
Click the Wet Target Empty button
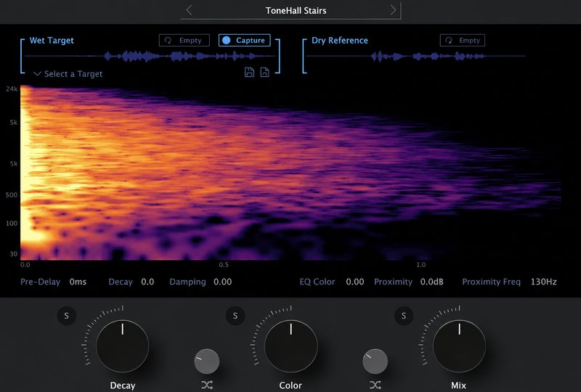[x=184, y=41]
